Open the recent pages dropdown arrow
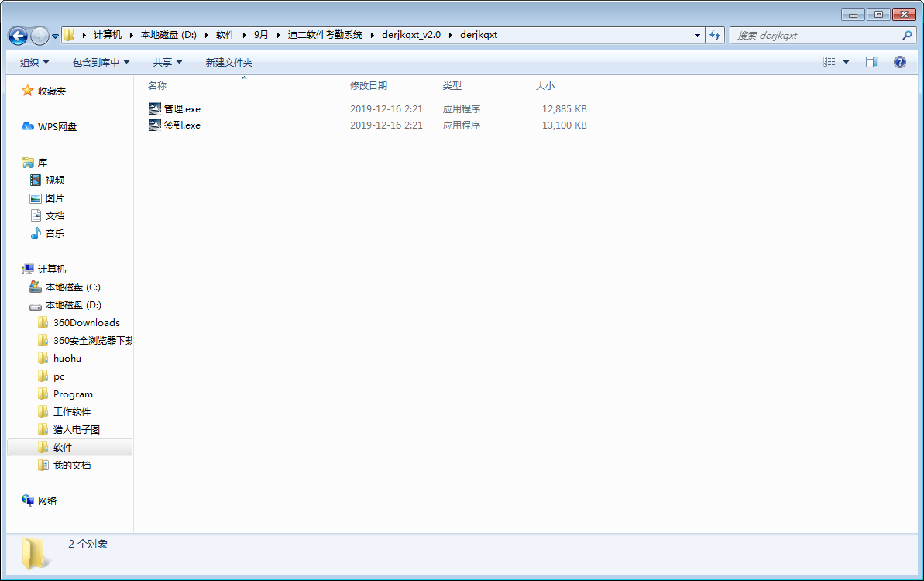 coord(56,36)
